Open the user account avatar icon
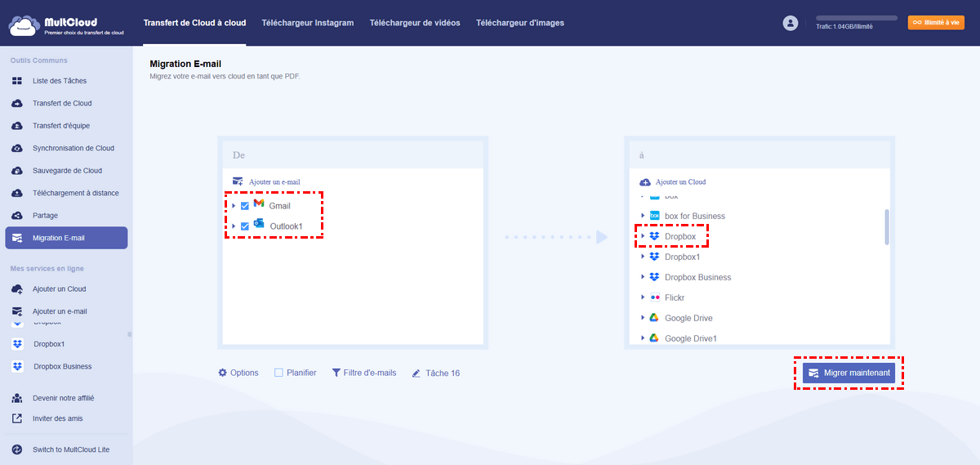This screenshot has height=465, width=980. [790, 23]
